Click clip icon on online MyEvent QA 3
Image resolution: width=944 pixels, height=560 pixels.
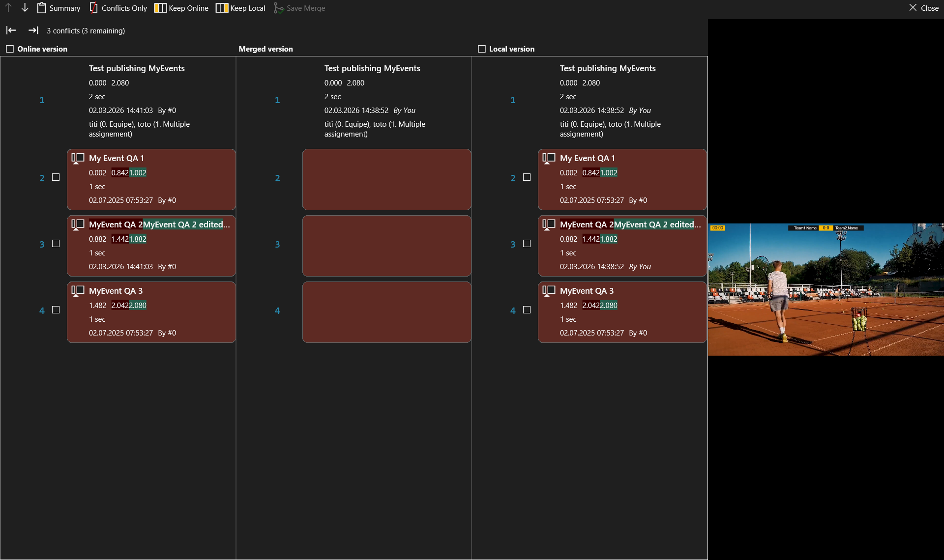78,291
